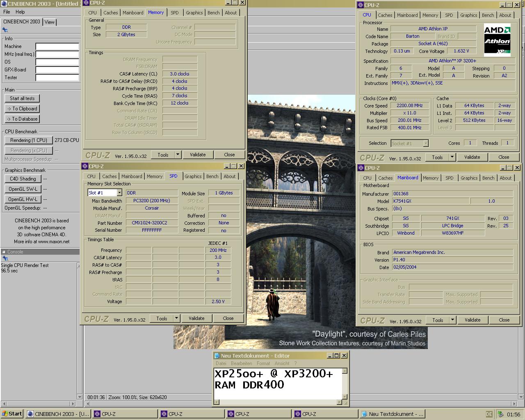The image size is (525, 420).
Task: Click the K7541GX model value
Action: point(430,201)
